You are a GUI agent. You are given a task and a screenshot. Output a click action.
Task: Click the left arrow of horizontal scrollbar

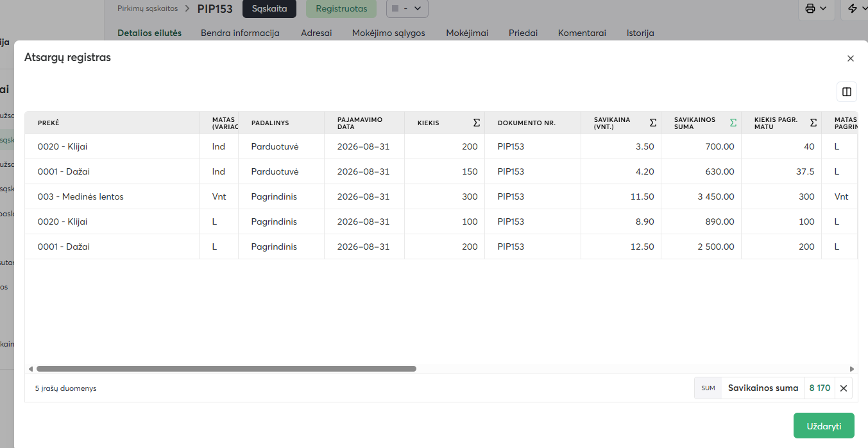30,369
